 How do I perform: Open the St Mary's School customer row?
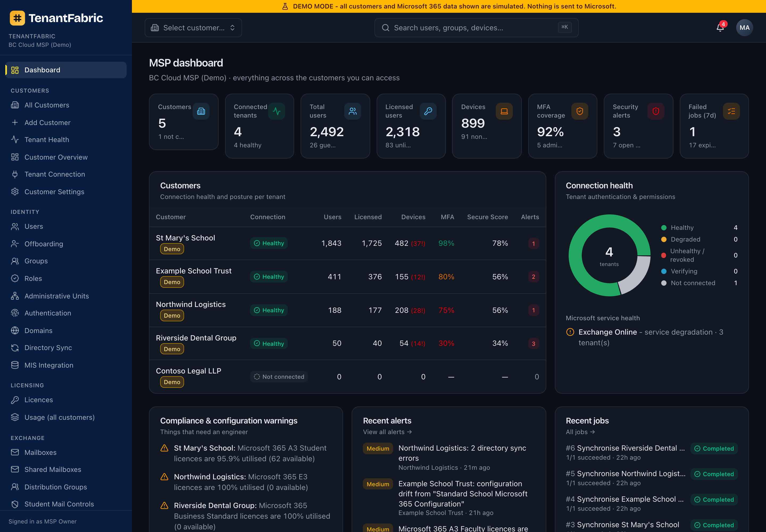click(x=347, y=243)
